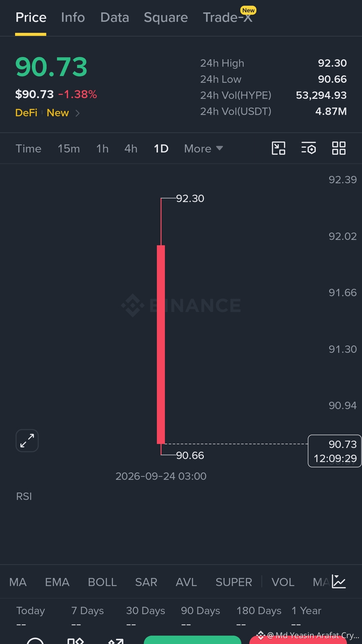Switch to the Square tab
The width and height of the screenshot is (362, 644).
[166, 17]
